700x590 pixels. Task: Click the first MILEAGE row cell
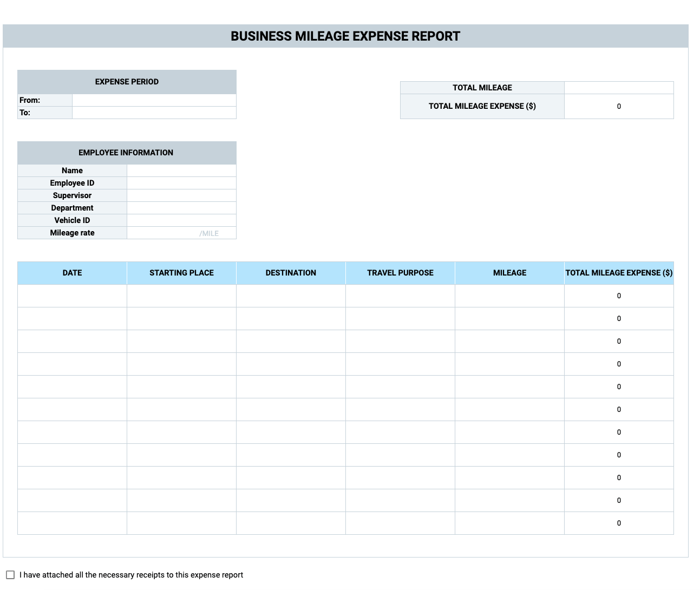[509, 296]
